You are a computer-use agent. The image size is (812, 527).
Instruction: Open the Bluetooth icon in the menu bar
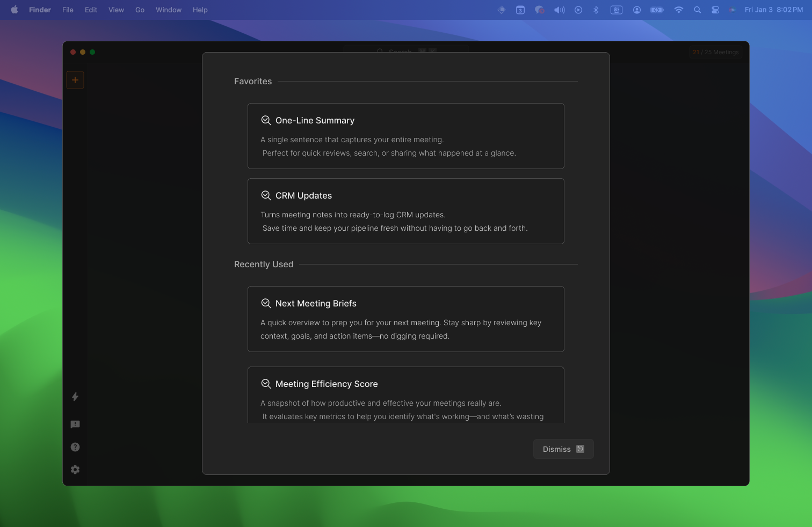(596, 10)
